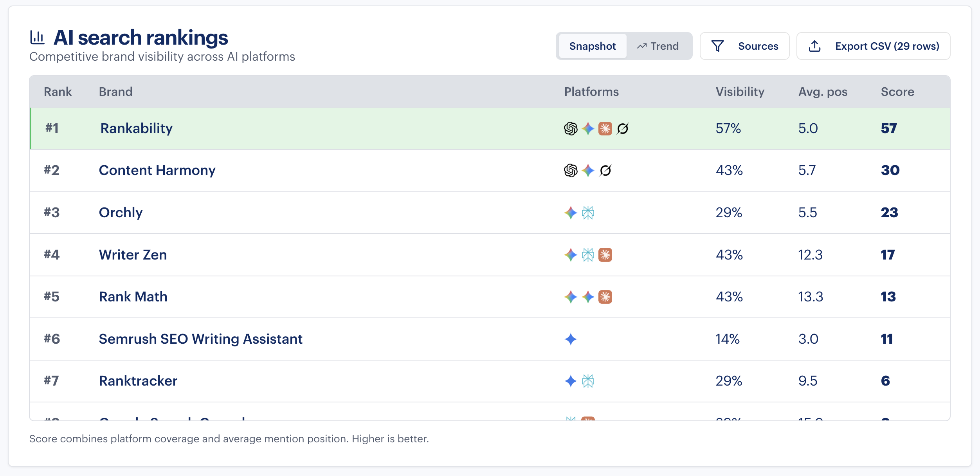Click the Gemini icon in Orchly row

click(571, 213)
